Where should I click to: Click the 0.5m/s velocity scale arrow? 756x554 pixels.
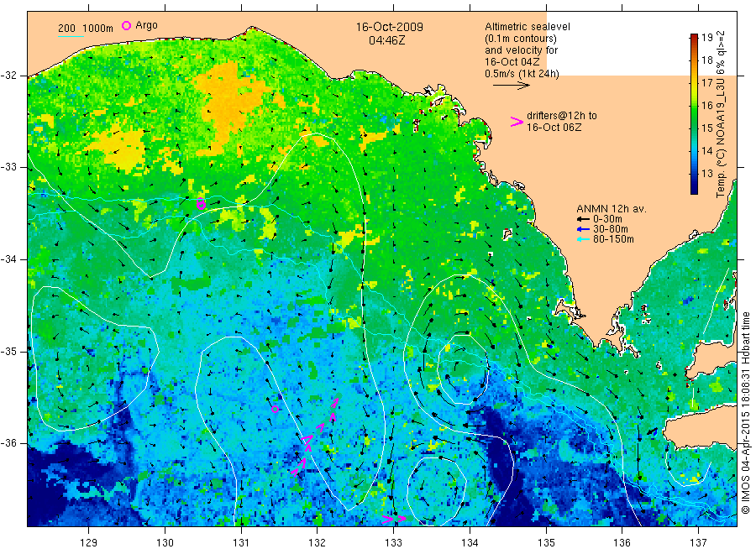(x=511, y=86)
